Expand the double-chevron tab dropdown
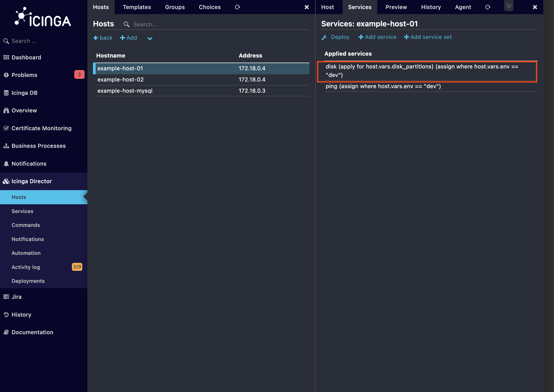554x392 pixels. pos(509,6)
